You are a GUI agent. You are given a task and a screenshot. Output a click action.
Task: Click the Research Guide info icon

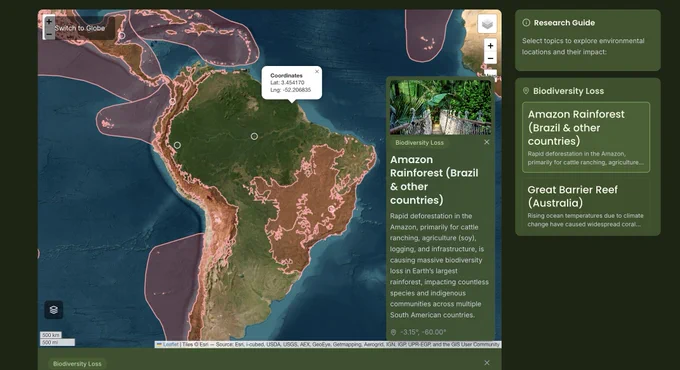(x=526, y=23)
